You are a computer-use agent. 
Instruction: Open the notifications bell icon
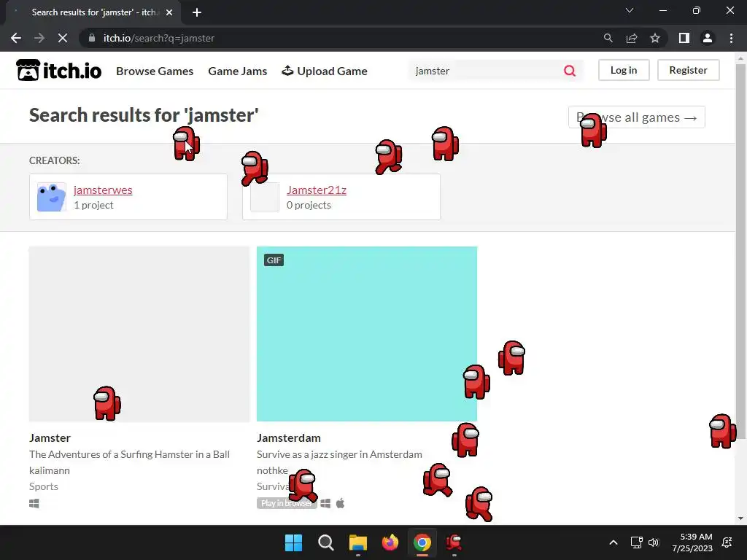[x=727, y=542]
